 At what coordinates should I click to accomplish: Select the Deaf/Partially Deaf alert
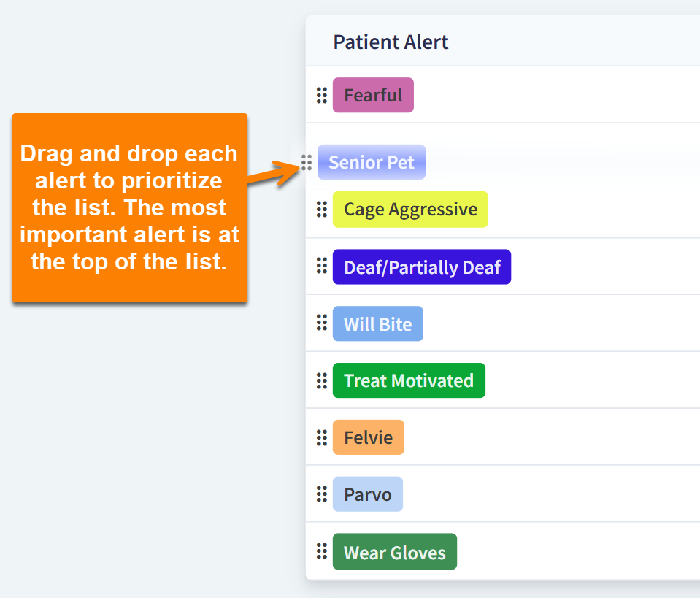click(422, 267)
